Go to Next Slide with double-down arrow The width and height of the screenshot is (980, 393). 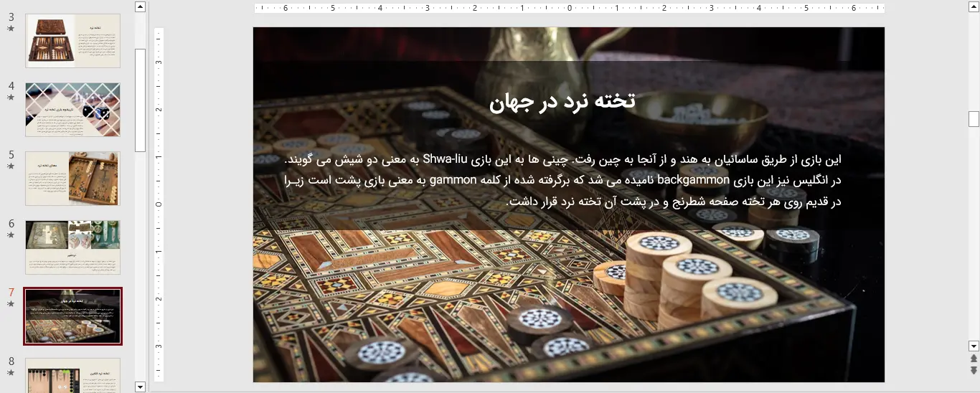click(974, 370)
